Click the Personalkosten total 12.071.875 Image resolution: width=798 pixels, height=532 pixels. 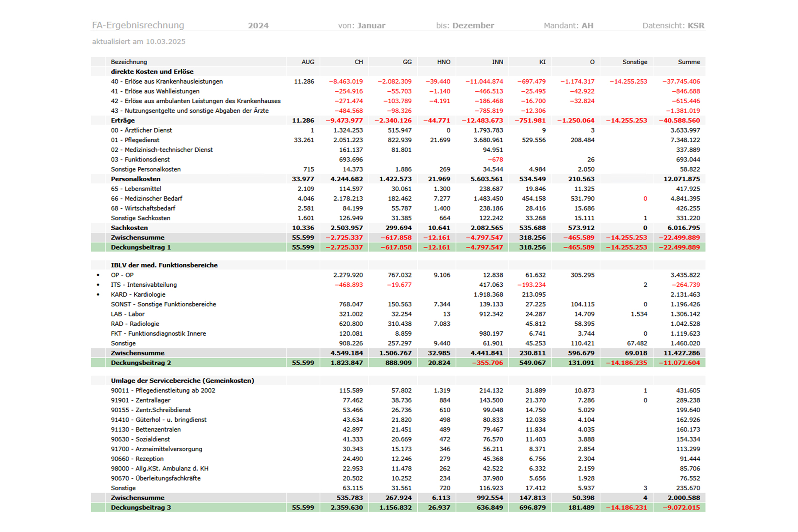pyautogui.click(x=682, y=179)
